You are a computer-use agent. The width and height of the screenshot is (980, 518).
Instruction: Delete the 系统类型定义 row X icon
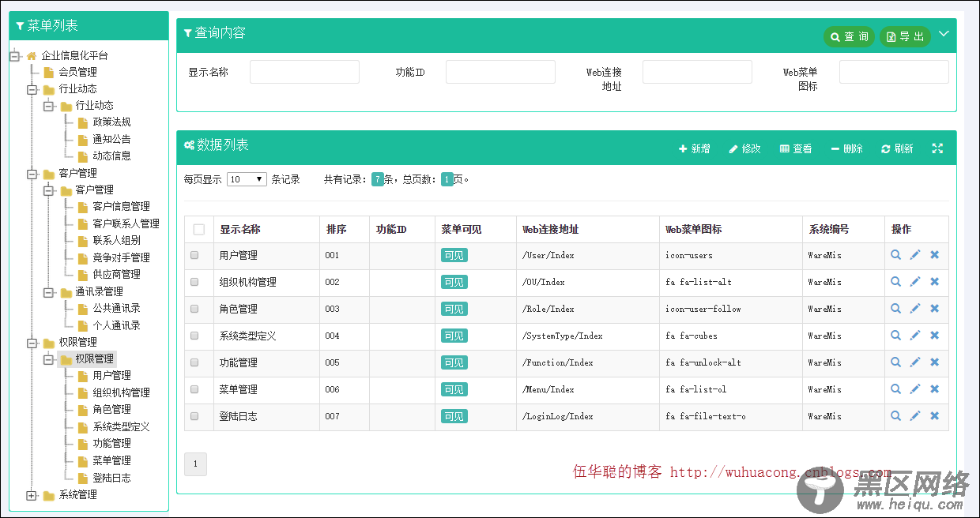(934, 336)
